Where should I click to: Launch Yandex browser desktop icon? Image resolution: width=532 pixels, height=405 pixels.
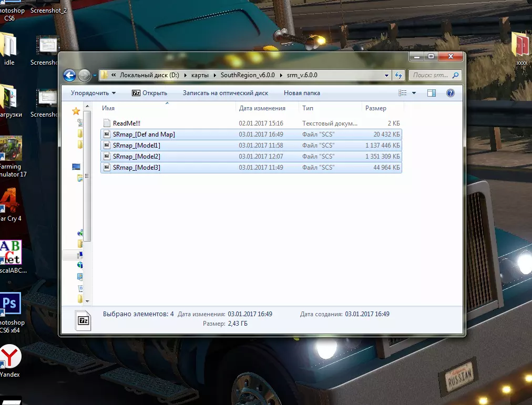9,358
